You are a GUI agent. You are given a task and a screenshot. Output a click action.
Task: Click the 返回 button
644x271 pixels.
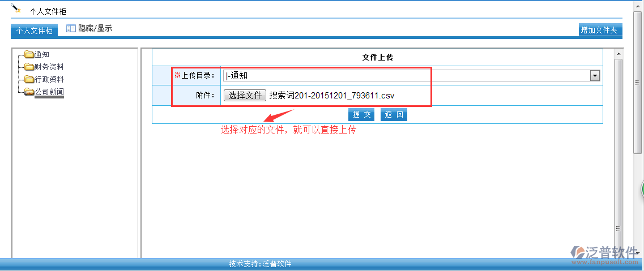(394, 115)
